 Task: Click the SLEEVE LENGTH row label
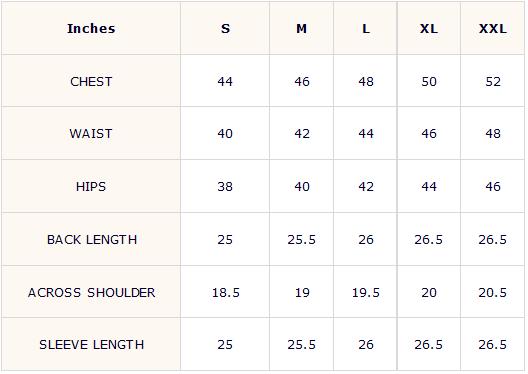(92, 344)
